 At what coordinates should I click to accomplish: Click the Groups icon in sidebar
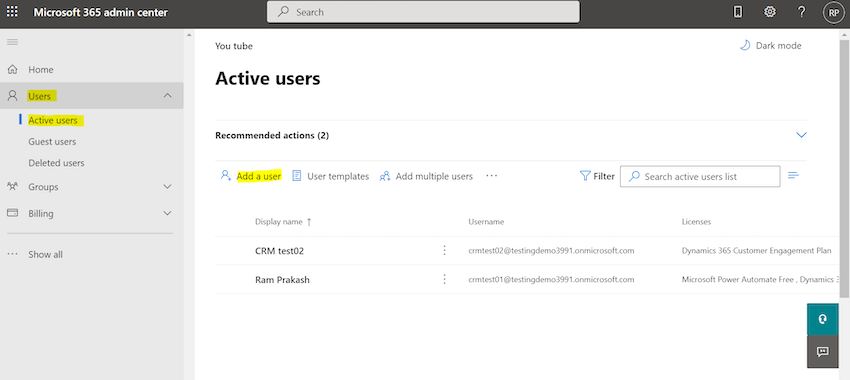[12, 186]
